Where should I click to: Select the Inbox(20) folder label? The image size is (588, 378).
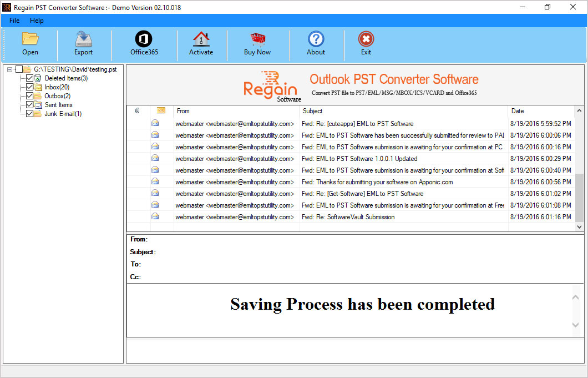[x=57, y=87]
